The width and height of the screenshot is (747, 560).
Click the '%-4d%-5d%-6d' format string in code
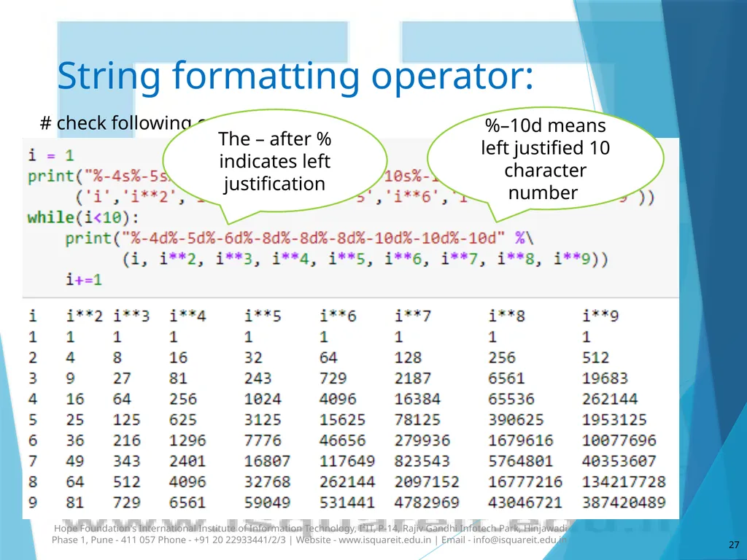point(314,238)
